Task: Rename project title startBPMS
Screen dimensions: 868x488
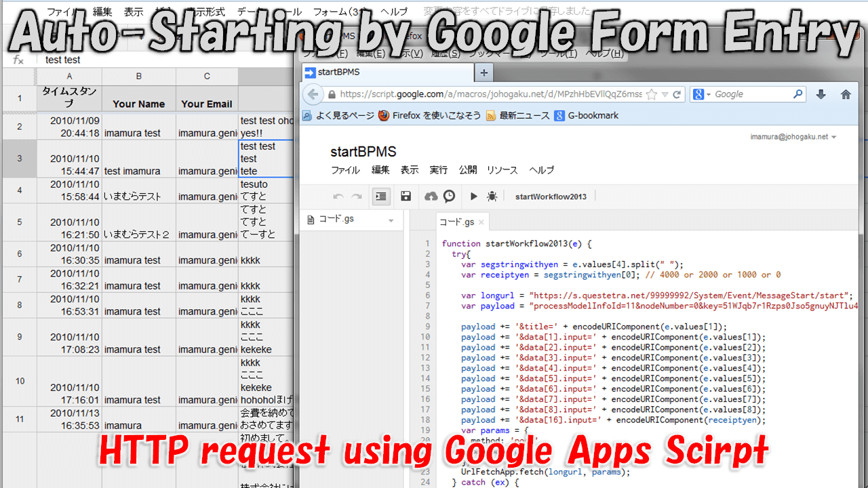Action: (363, 152)
